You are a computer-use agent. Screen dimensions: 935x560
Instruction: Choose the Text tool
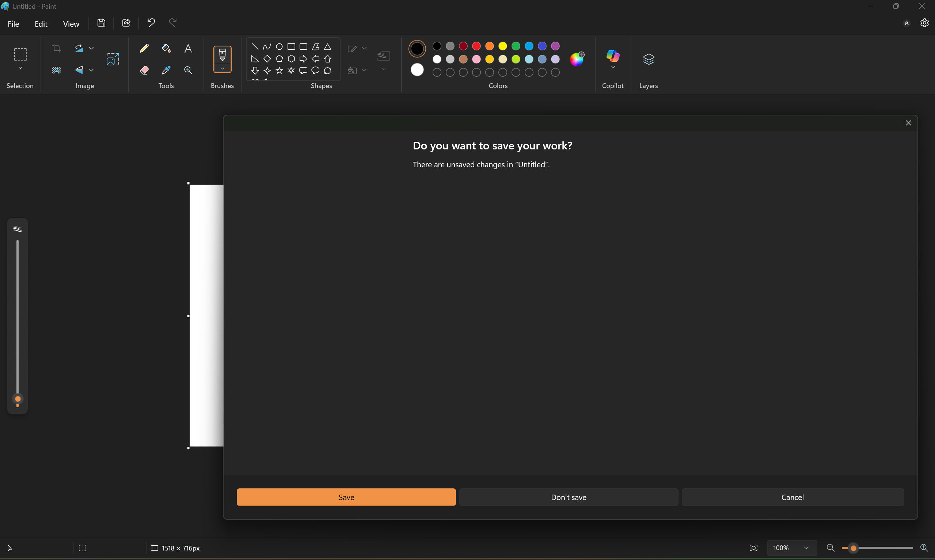(x=188, y=48)
